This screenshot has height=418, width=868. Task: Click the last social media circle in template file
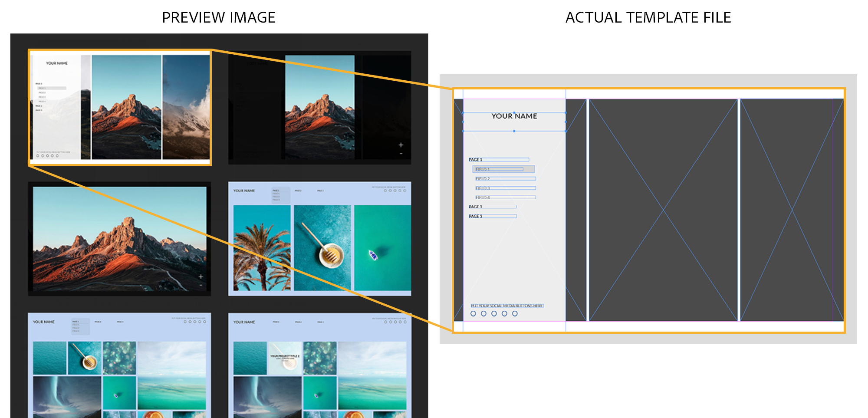click(515, 313)
